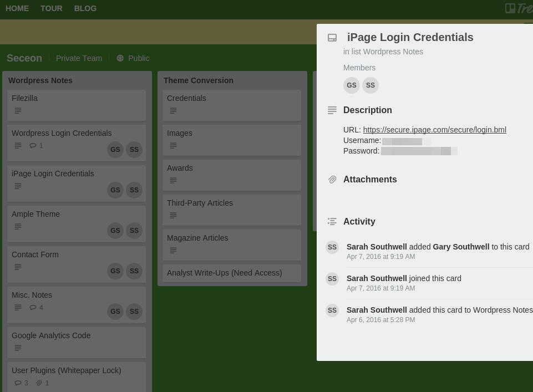Click the paperclip Attachments icon
The image size is (533, 392).
[332, 180]
